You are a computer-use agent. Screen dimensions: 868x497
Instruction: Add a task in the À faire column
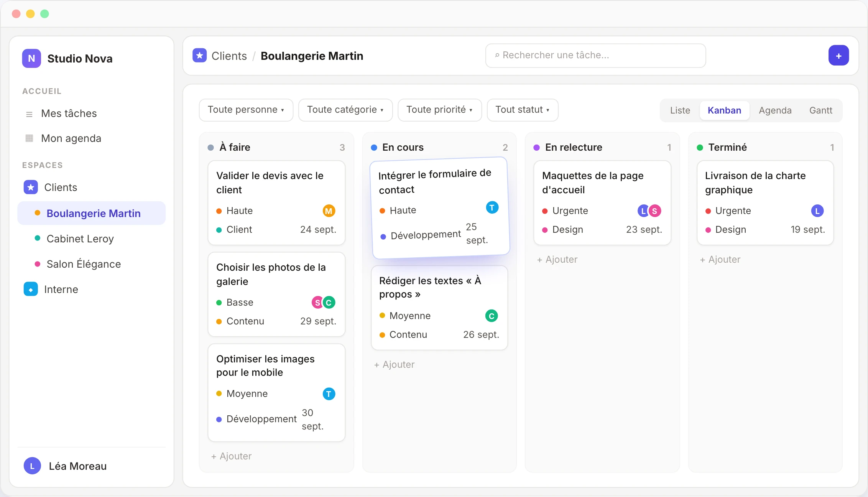point(231,456)
